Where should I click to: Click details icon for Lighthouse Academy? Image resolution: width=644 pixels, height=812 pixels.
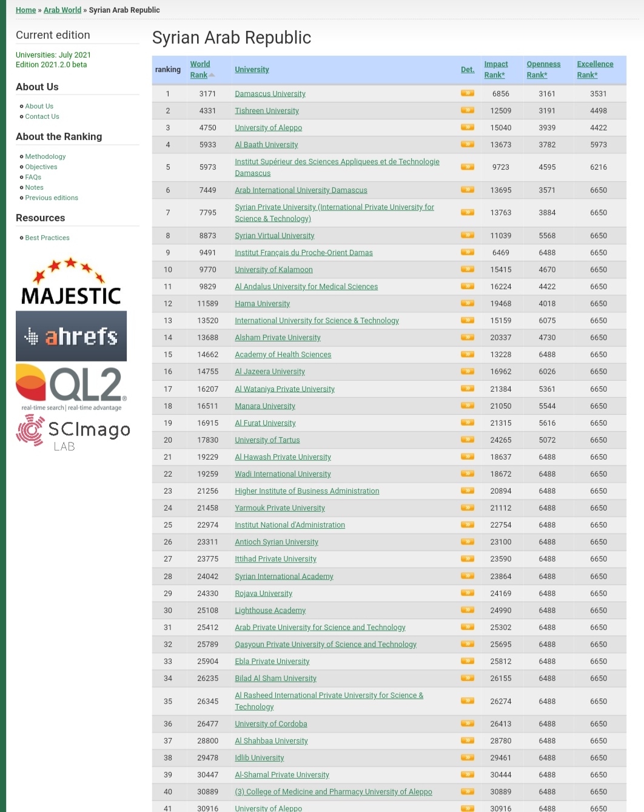point(468,610)
